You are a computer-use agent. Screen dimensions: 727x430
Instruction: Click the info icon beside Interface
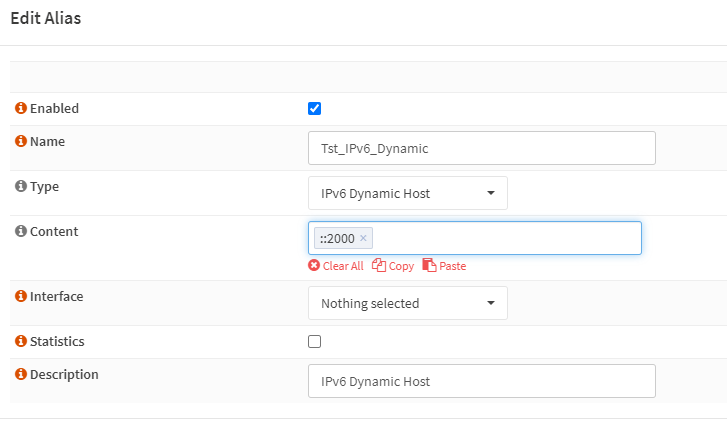pos(21,296)
